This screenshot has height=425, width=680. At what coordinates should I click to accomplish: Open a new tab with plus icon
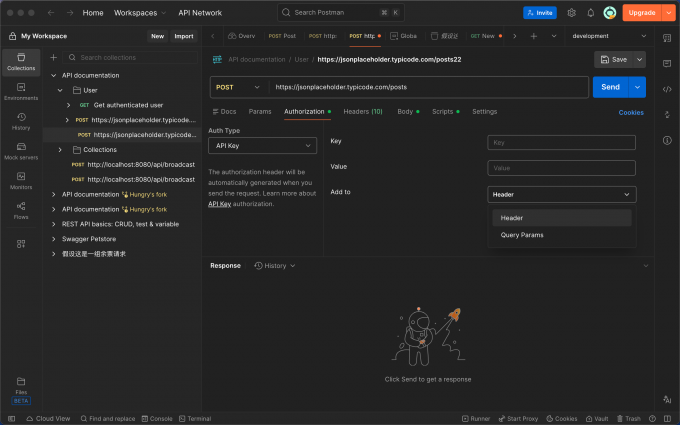point(533,36)
